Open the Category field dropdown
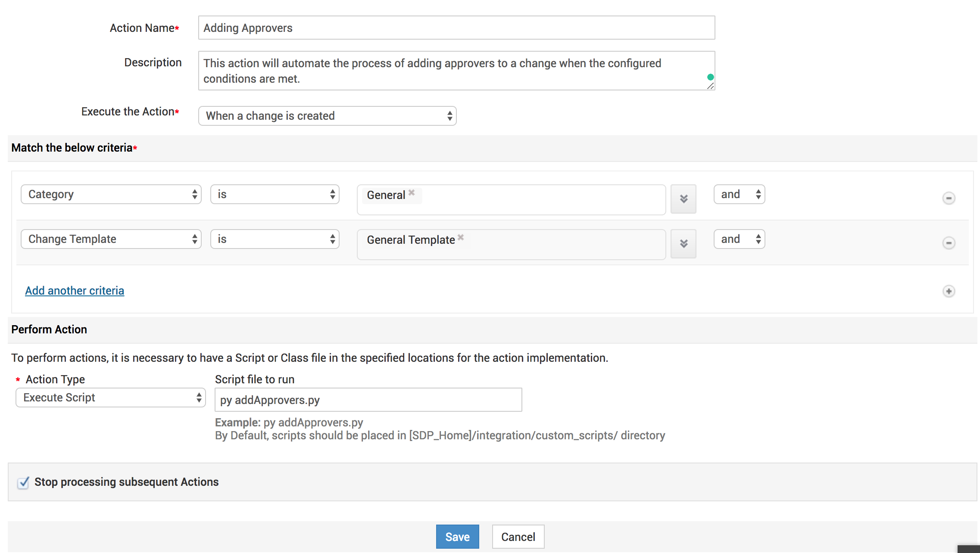This screenshot has width=980, height=553. tap(111, 194)
